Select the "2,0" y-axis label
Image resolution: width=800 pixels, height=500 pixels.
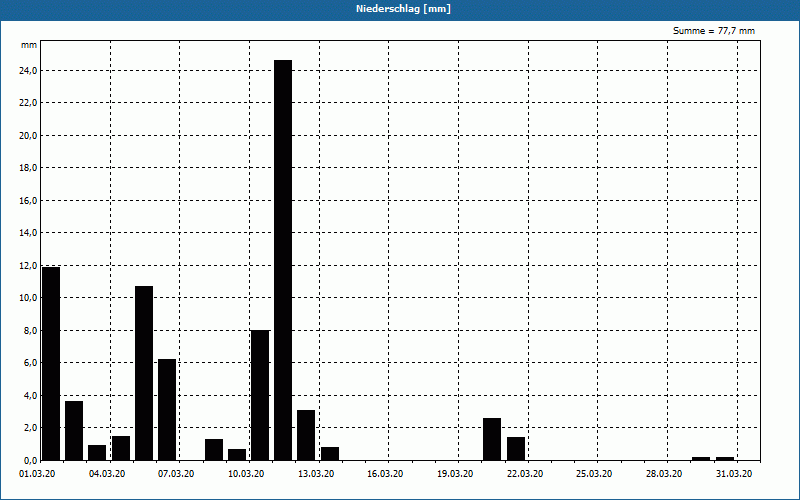tap(30, 428)
